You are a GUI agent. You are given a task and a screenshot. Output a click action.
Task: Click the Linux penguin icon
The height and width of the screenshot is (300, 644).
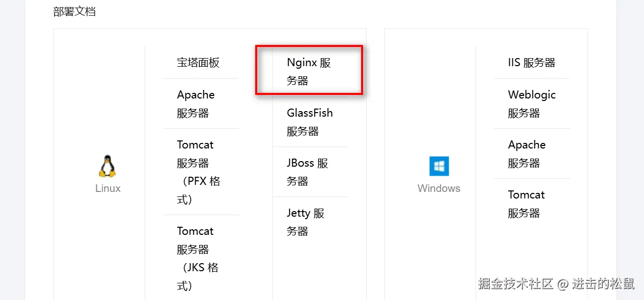[107, 166]
